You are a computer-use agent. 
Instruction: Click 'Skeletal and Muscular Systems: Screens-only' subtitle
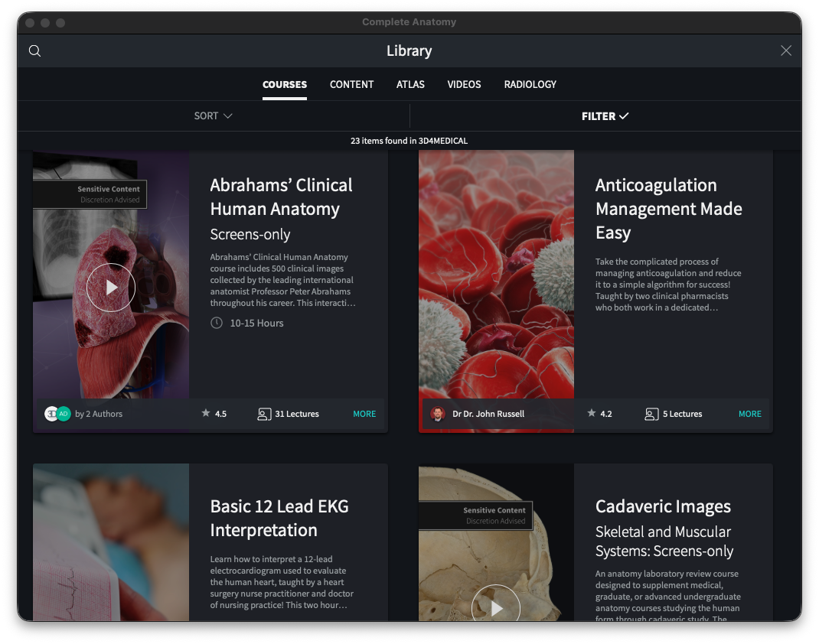tap(664, 542)
